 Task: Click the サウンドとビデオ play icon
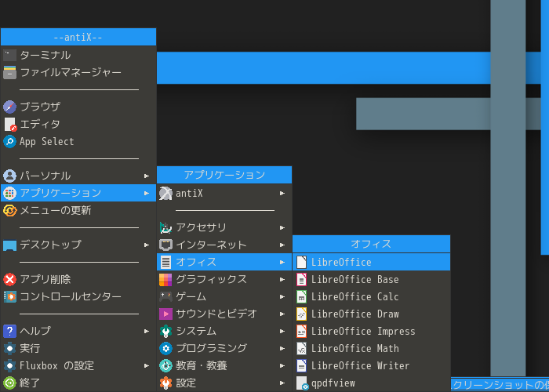pyautogui.click(x=165, y=314)
